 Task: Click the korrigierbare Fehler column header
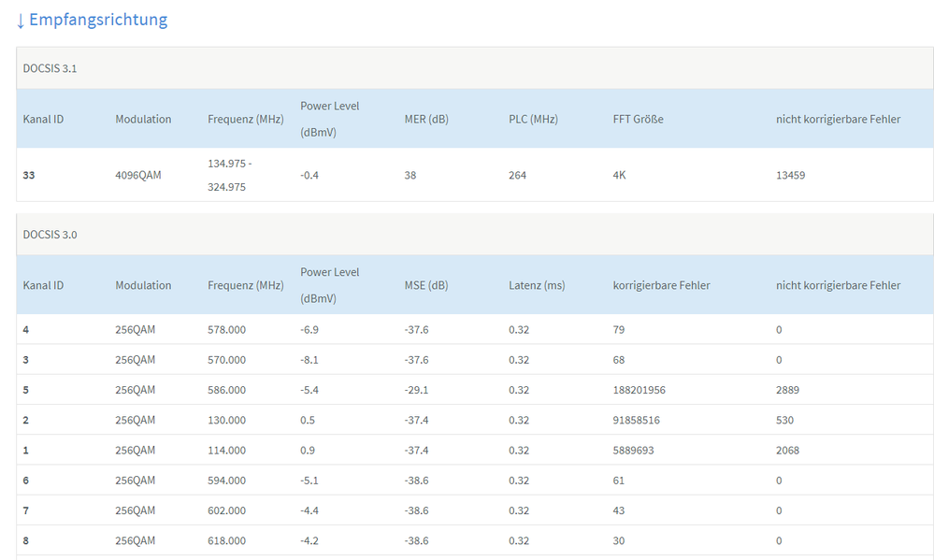tap(661, 285)
